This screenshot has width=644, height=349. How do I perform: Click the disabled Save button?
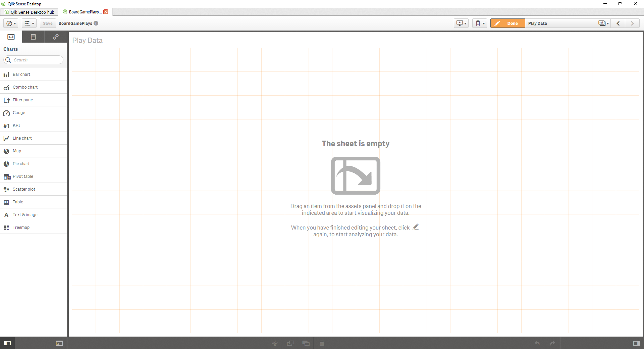click(x=48, y=23)
